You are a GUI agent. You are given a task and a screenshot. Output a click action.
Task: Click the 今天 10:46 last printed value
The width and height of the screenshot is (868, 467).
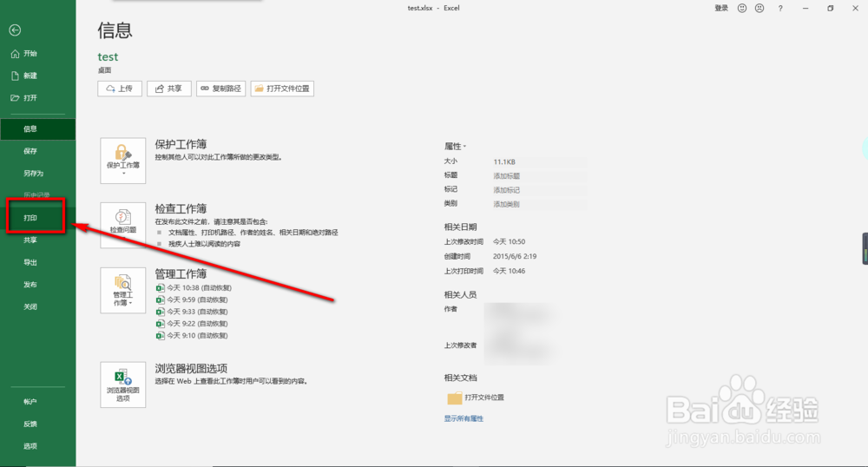pyautogui.click(x=510, y=271)
